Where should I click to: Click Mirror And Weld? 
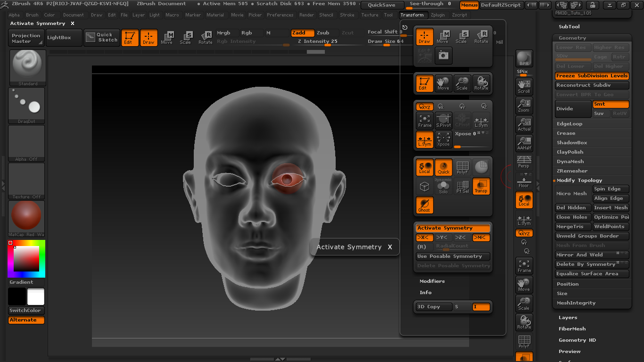coord(592,255)
